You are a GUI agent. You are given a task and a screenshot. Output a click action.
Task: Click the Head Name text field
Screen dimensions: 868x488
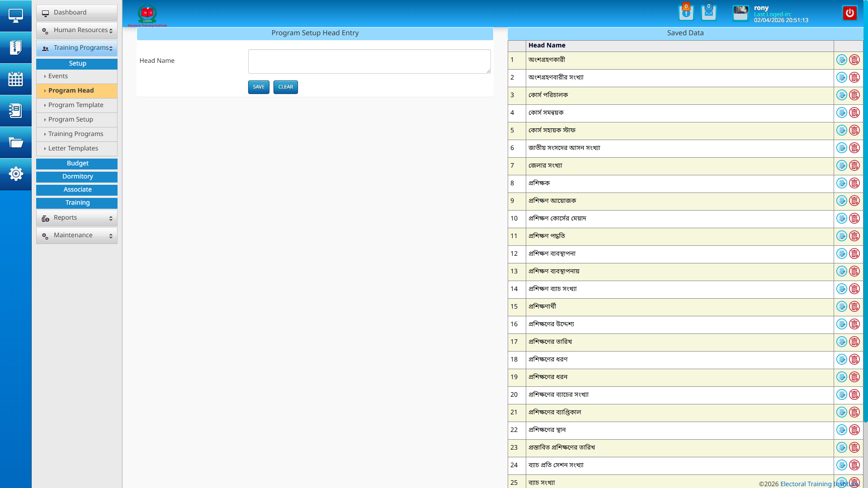pos(369,61)
